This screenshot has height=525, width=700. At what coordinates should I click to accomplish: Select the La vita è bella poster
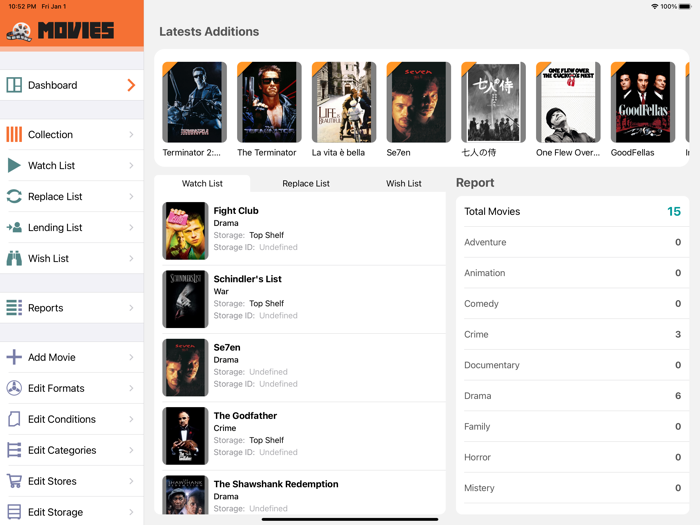click(344, 102)
